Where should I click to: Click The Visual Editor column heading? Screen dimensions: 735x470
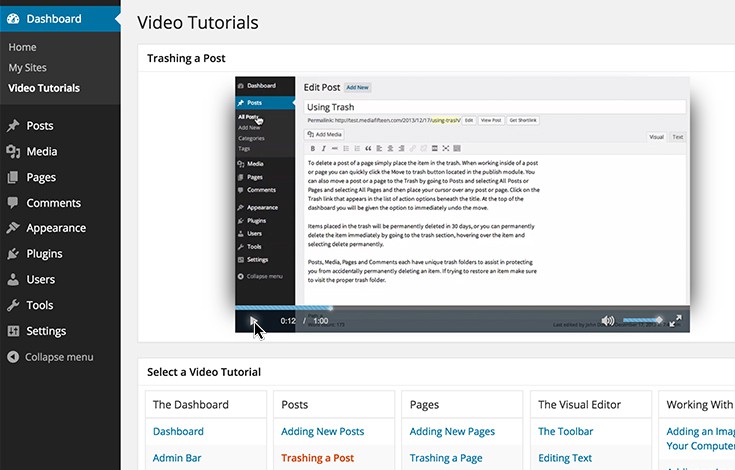(x=579, y=404)
